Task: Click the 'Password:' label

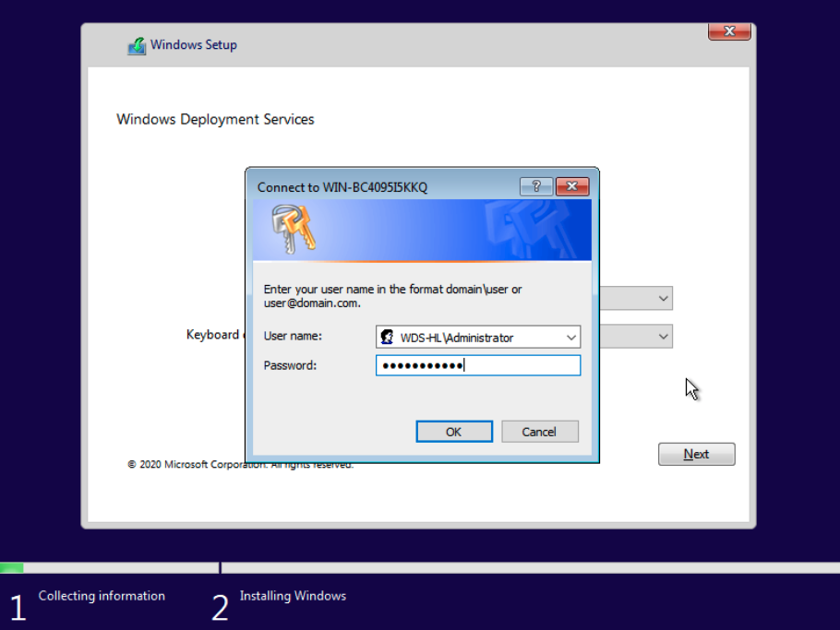Action: click(290, 365)
